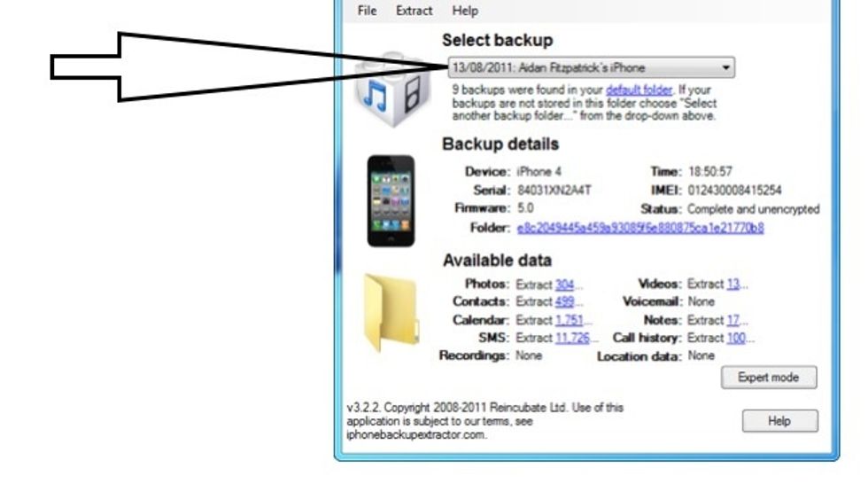Click the Expert mode button
The height and width of the screenshot is (484, 868).
pyautogui.click(x=769, y=378)
